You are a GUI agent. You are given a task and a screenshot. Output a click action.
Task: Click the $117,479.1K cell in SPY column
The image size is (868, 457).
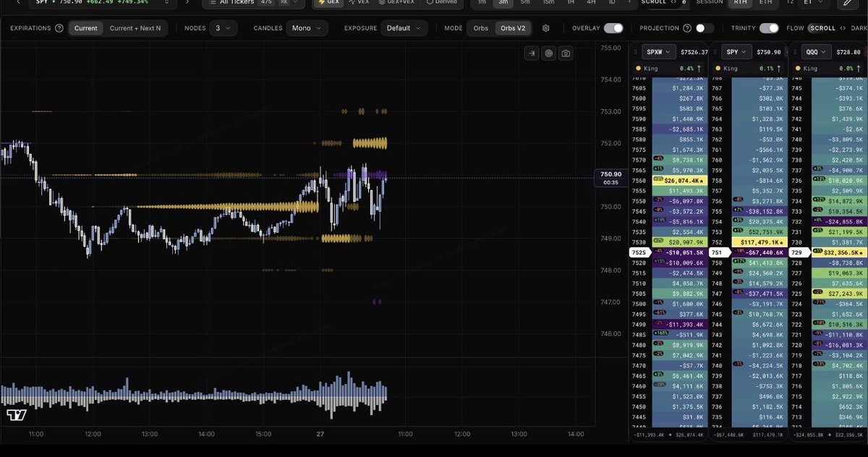(x=761, y=242)
